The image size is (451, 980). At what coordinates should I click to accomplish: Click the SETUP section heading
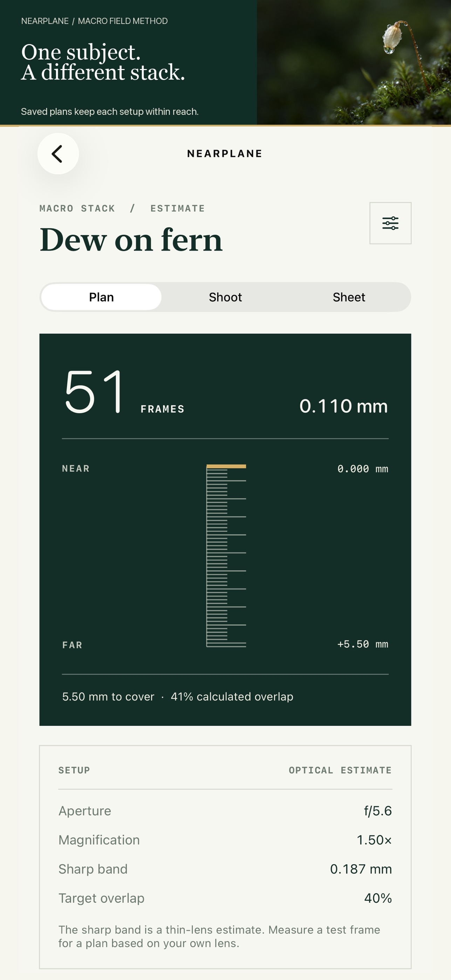point(74,770)
